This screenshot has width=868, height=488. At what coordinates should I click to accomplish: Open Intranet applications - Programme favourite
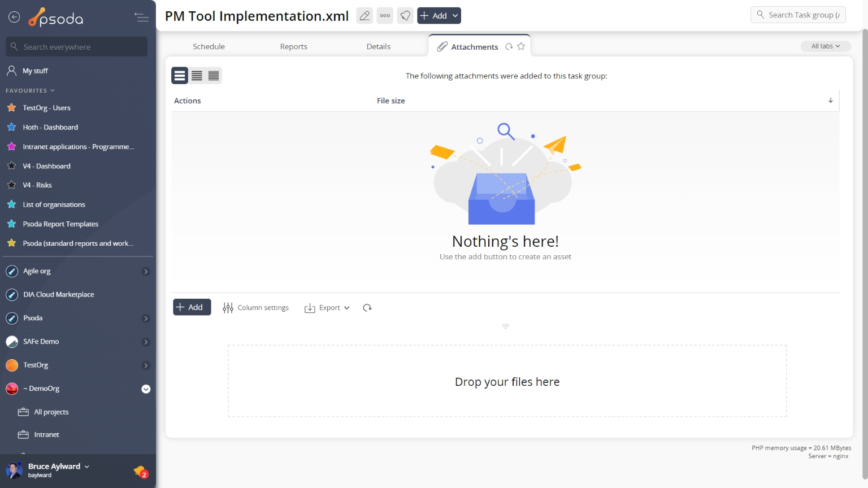click(79, 147)
